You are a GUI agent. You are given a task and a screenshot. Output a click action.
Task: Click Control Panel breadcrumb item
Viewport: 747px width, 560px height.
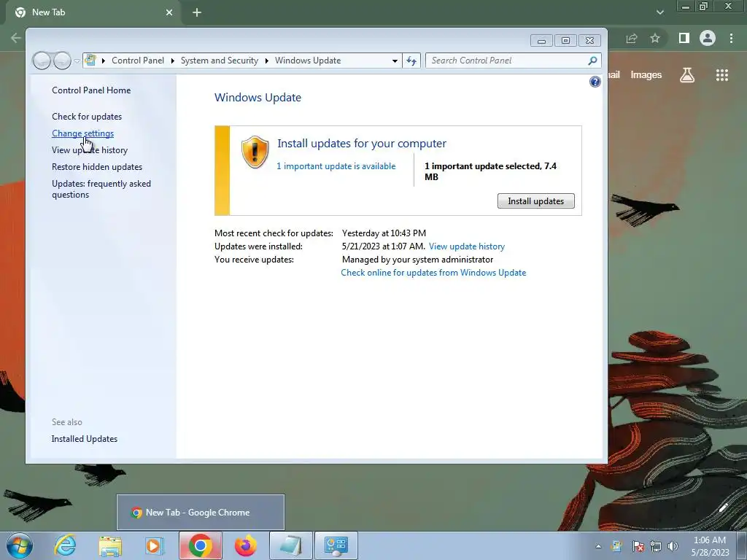138,61
